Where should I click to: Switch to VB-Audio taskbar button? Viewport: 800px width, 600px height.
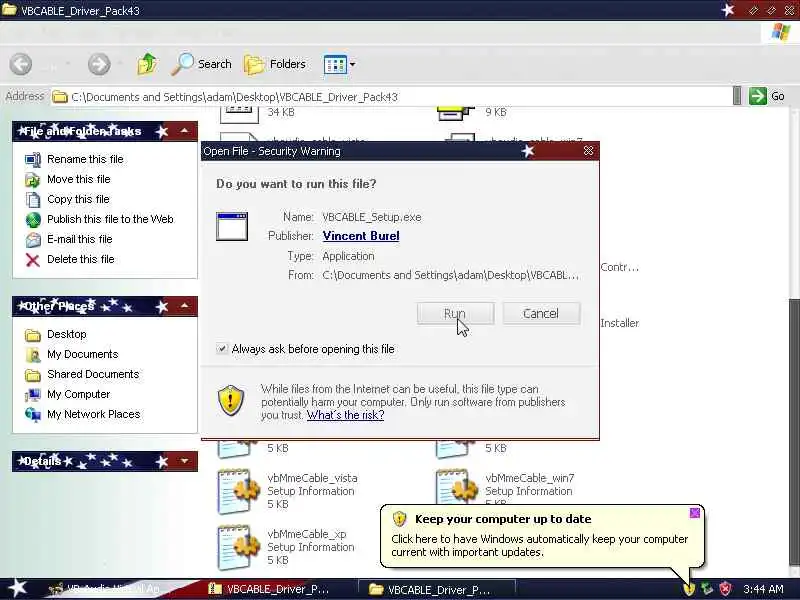tap(105, 589)
